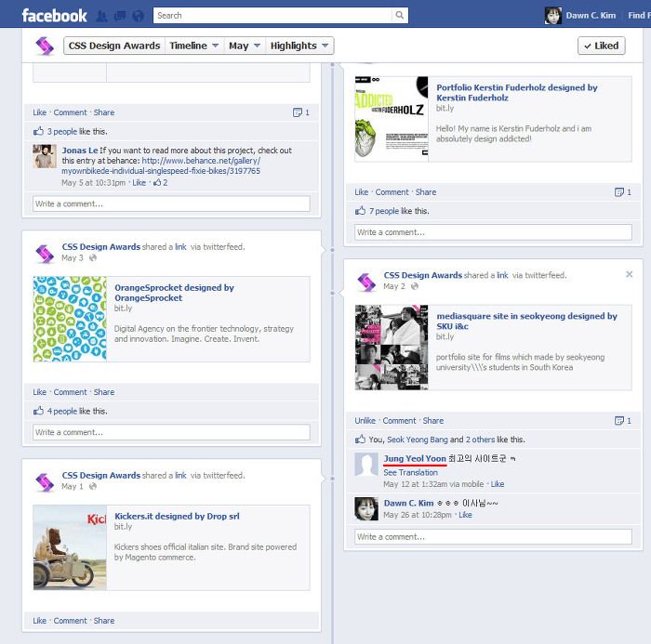The height and width of the screenshot is (644, 651).
Task: Open Kerstin Fuderholz Addicted thumbnail
Action: [x=392, y=119]
